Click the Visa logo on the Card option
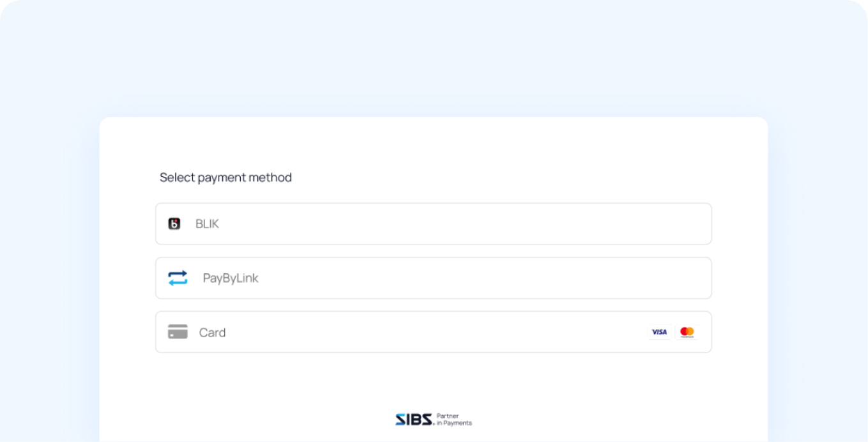 (x=659, y=331)
